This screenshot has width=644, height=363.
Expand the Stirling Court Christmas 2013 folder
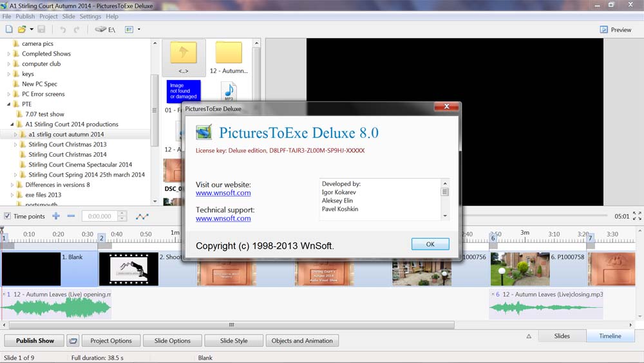[x=15, y=144]
